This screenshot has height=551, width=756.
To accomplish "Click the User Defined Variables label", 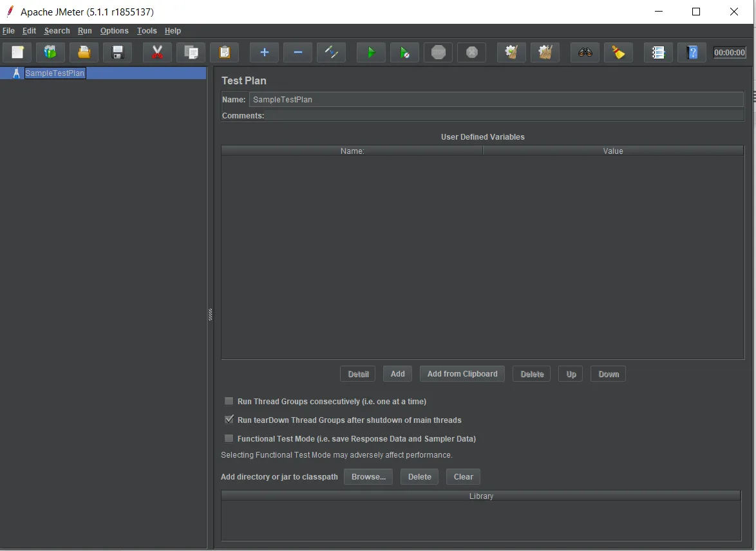I will pos(482,137).
